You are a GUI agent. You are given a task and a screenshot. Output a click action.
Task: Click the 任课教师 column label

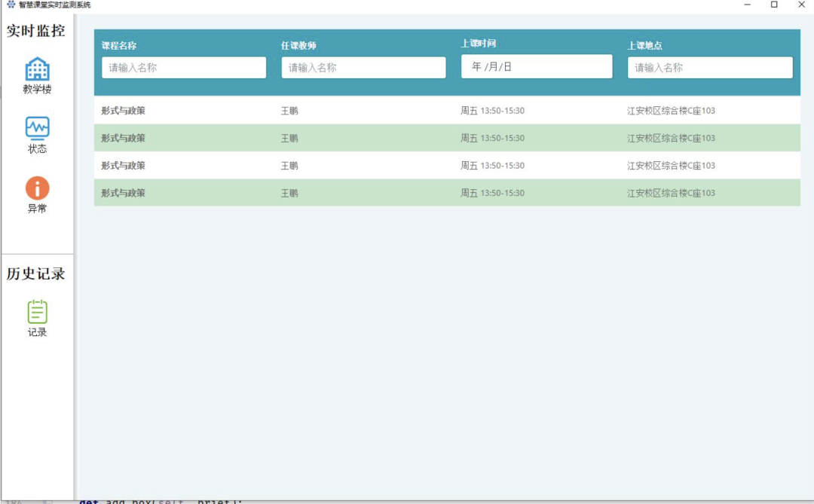tap(298, 46)
